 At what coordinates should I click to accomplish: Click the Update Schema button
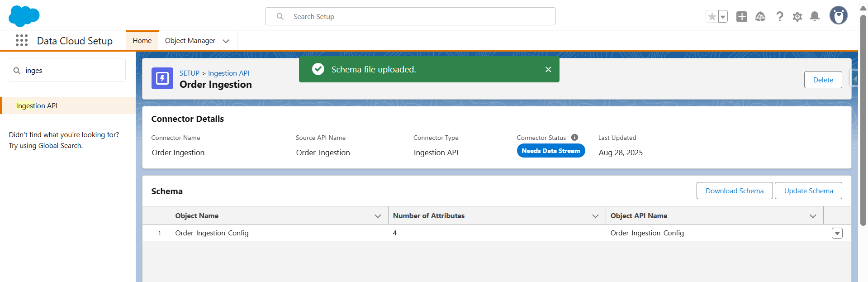point(808,191)
